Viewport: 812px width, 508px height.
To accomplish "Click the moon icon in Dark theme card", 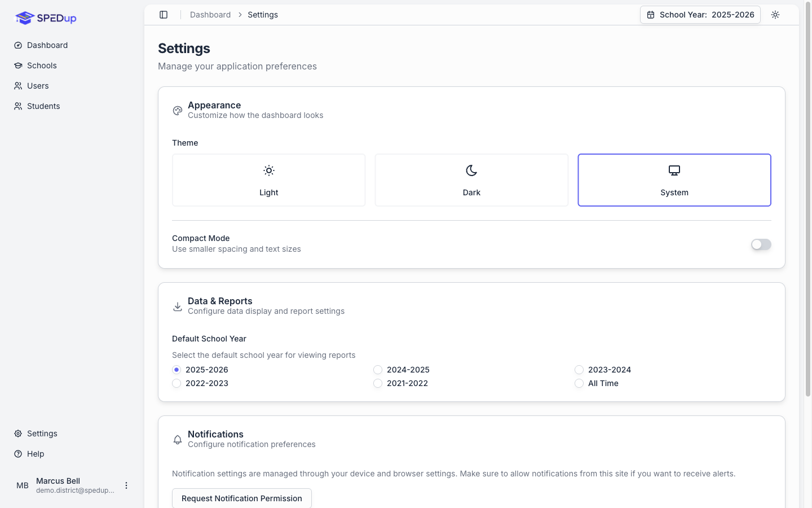I will [471, 170].
